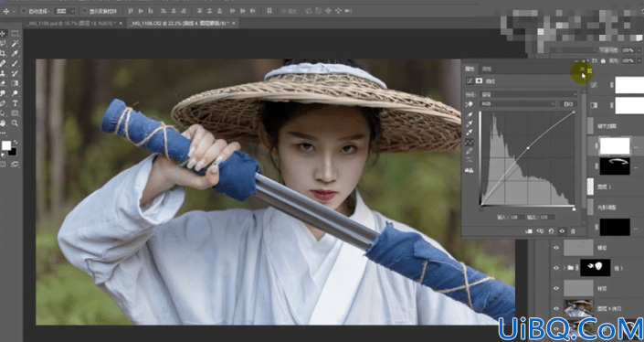Viewport: 644px width, 342px height.
Task: Open the Edit Toolbar three-dots menu
Action: tap(3, 133)
